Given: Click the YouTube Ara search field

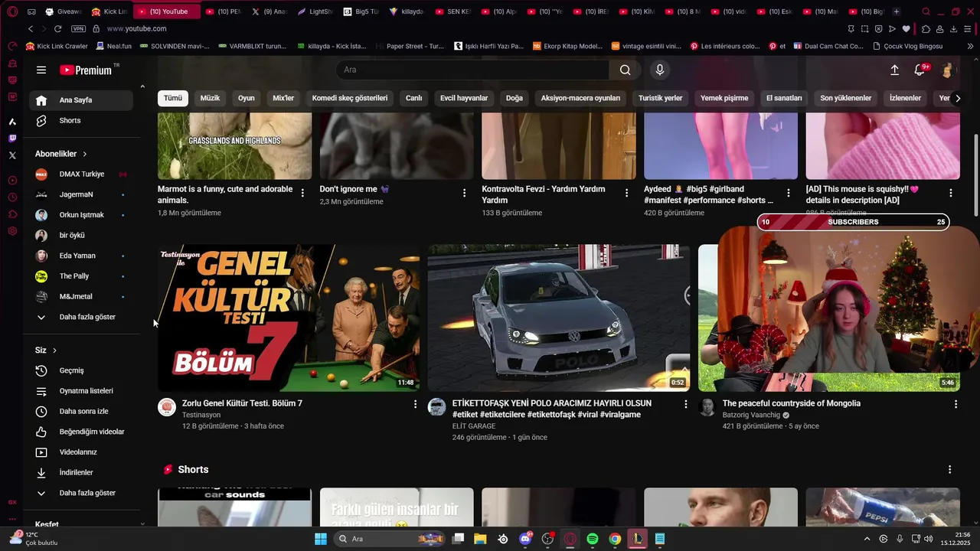Looking at the screenshot, I should 472,70.
